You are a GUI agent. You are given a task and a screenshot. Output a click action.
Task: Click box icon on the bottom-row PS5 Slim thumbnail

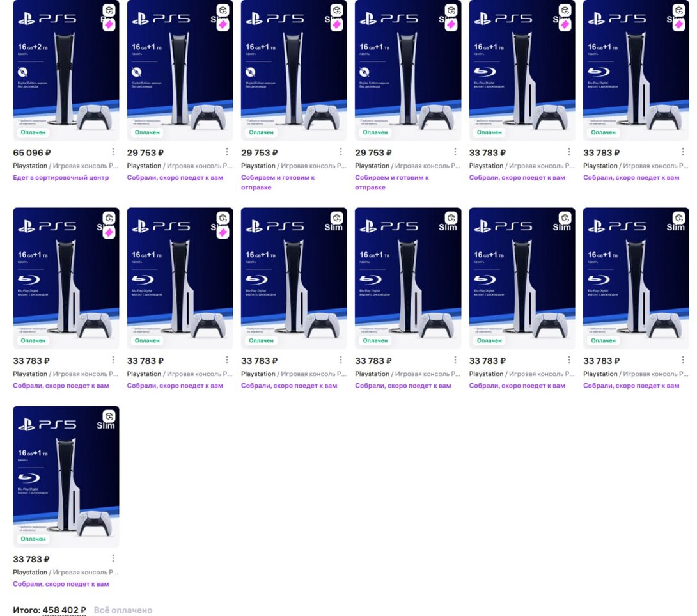(x=109, y=416)
